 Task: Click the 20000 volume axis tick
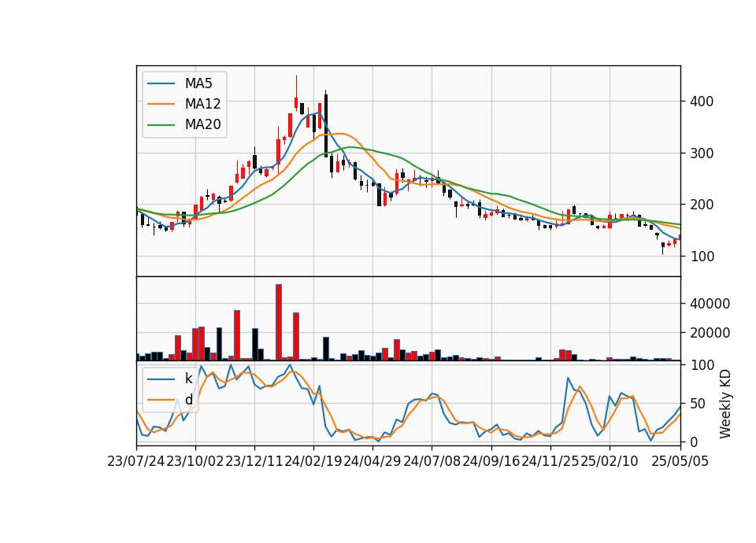(x=710, y=332)
